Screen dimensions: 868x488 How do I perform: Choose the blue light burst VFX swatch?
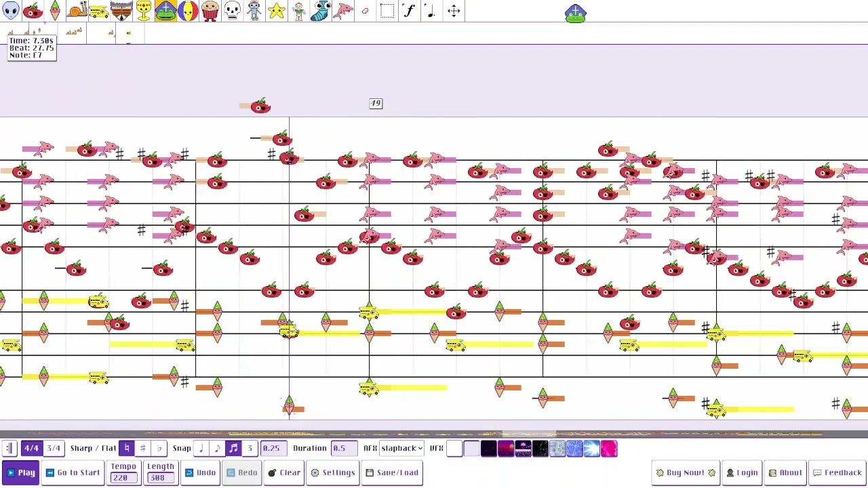(592, 448)
